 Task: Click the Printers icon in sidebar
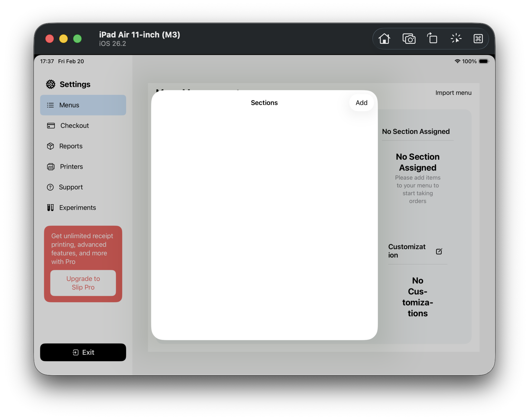[x=51, y=167]
